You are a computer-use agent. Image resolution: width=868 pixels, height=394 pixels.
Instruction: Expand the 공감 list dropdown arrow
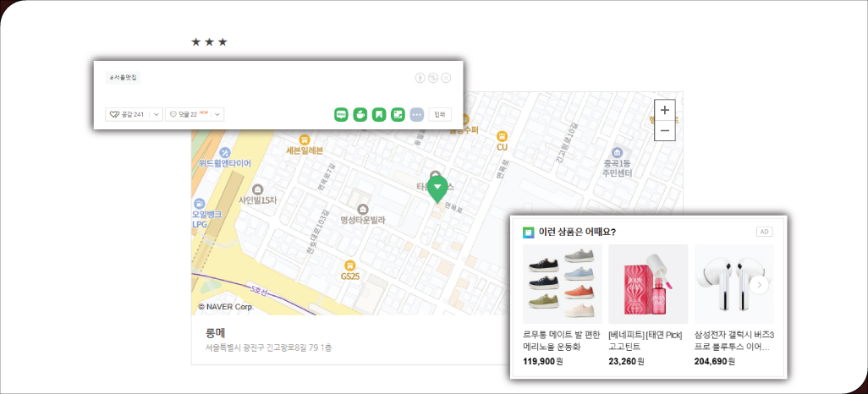pos(157,114)
